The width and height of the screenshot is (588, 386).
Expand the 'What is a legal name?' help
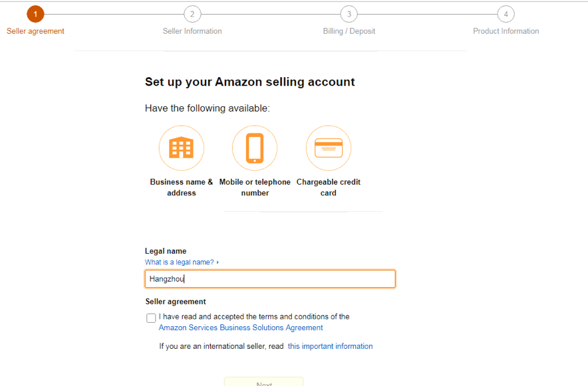[181, 262]
